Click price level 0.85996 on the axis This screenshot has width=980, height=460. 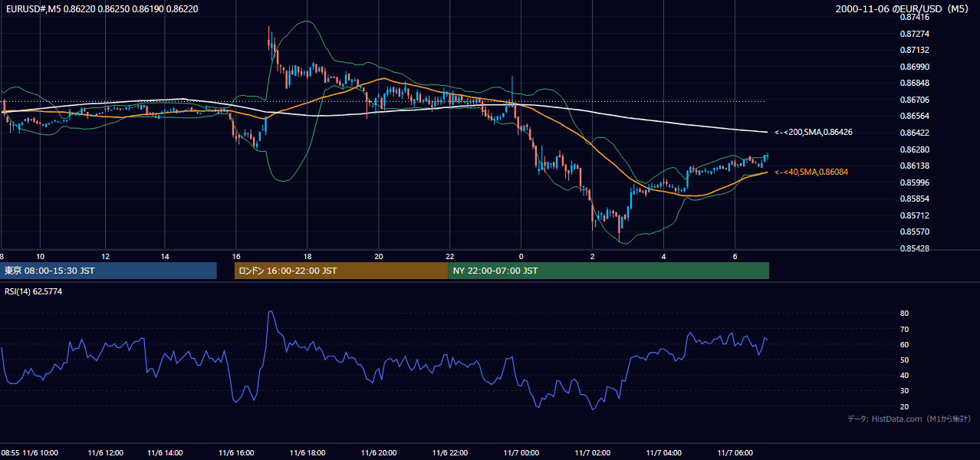(915, 182)
